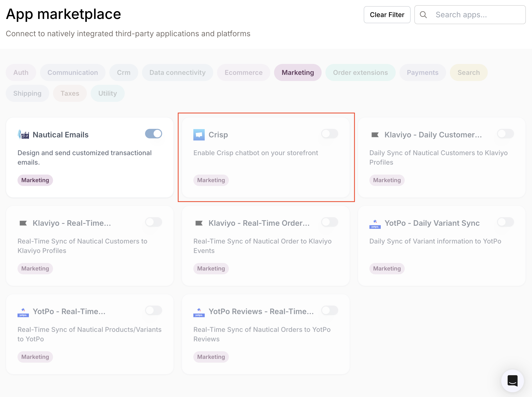Viewport: 532px width, 397px height.
Task: Select the Payments category filter
Action: [x=422, y=72]
